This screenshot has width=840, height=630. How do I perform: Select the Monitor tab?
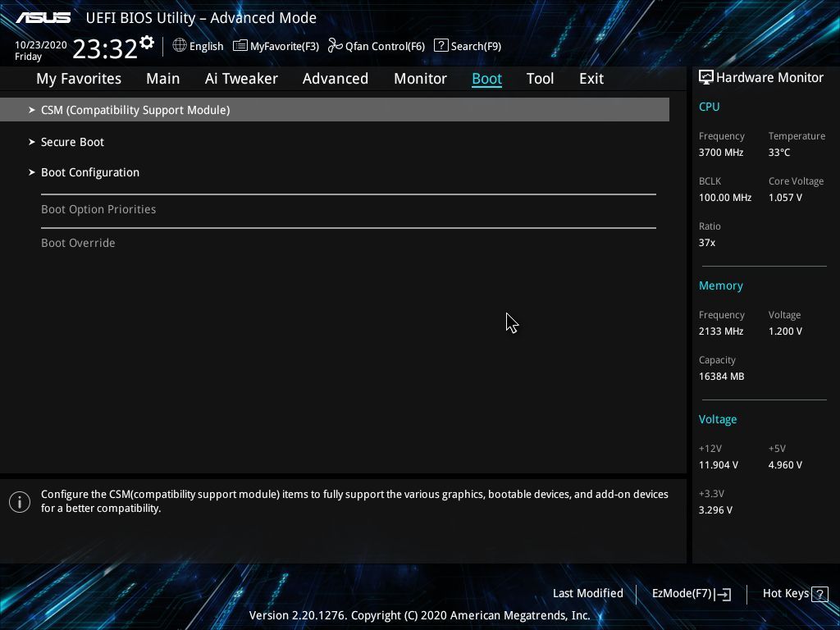coord(421,79)
